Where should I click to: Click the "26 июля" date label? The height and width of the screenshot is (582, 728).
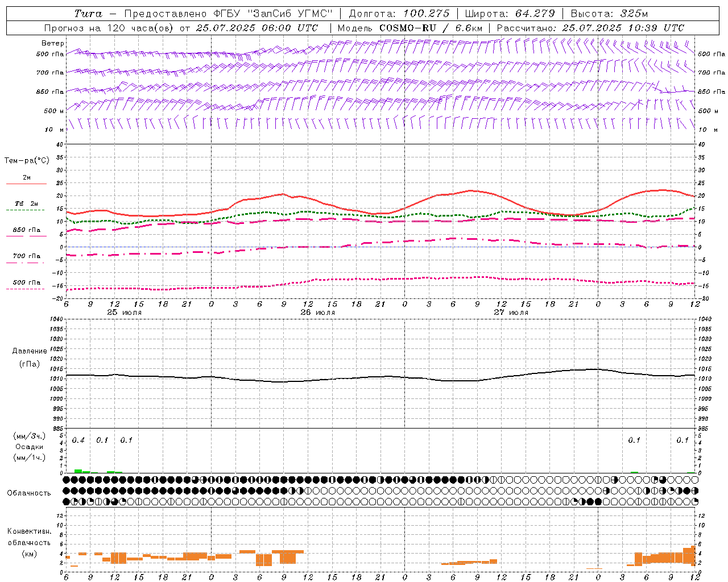click(317, 313)
